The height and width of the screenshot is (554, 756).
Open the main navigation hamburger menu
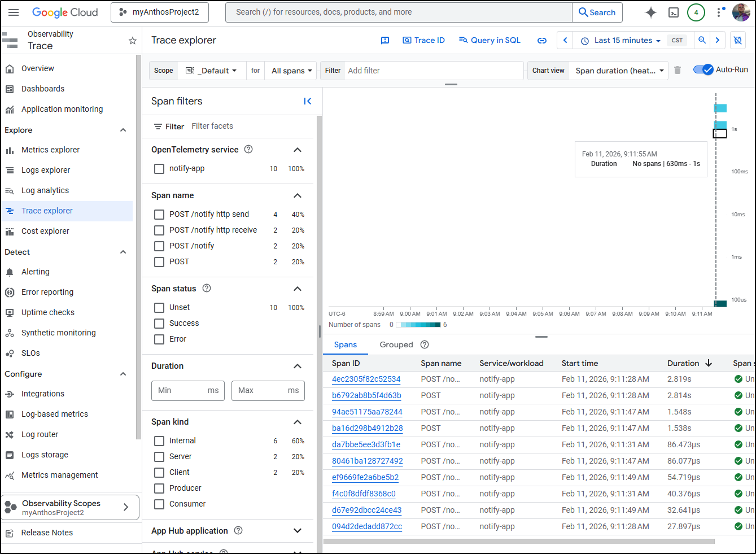[x=14, y=12]
